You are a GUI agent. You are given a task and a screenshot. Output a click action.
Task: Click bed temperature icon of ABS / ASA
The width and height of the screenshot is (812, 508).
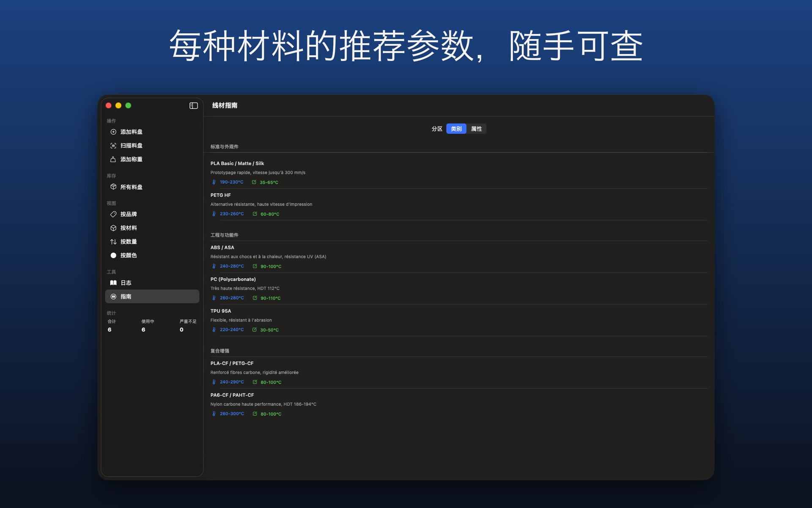coord(255,266)
